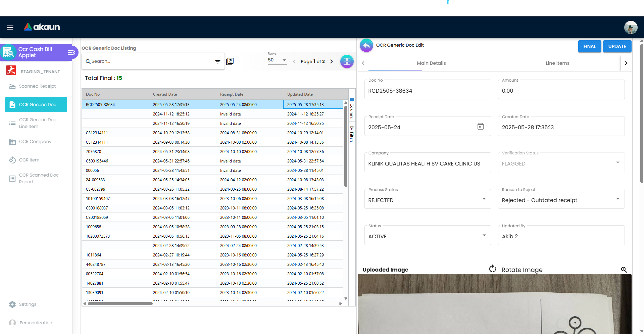Image resolution: width=644 pixels, height=334 pixels.
Task: Select the row with Doc No C500195446
Action: pyautogui.click(x=212, y=161)
